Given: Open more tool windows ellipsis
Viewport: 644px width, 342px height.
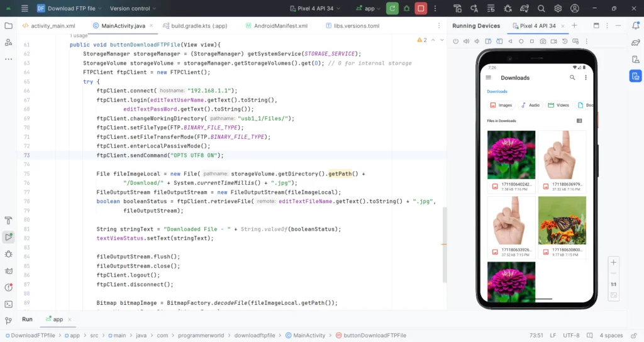Looking at the screenshot, I should 8,59.
